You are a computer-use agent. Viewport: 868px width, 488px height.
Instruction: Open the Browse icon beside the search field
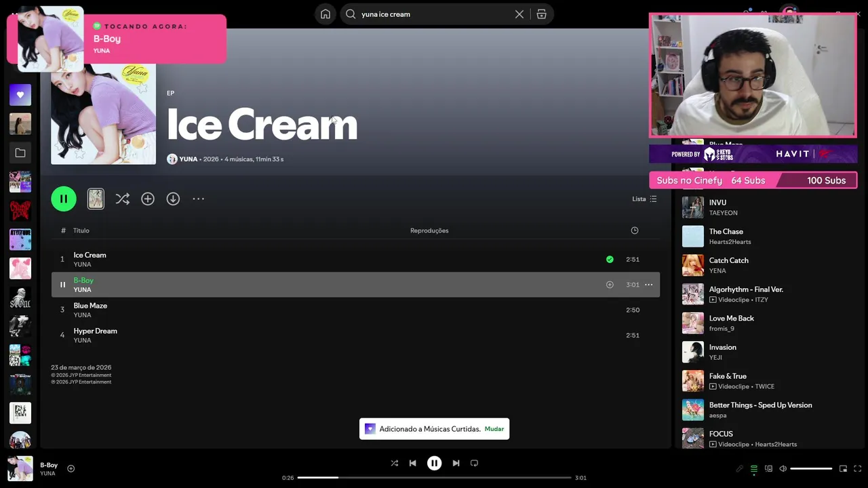point(541,14)
